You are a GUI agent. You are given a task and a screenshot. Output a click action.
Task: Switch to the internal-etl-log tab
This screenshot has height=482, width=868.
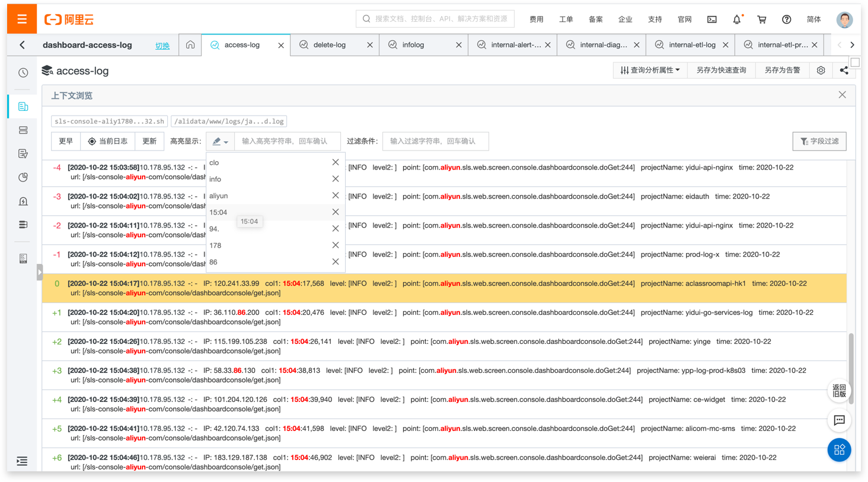(x=692, y=45)
